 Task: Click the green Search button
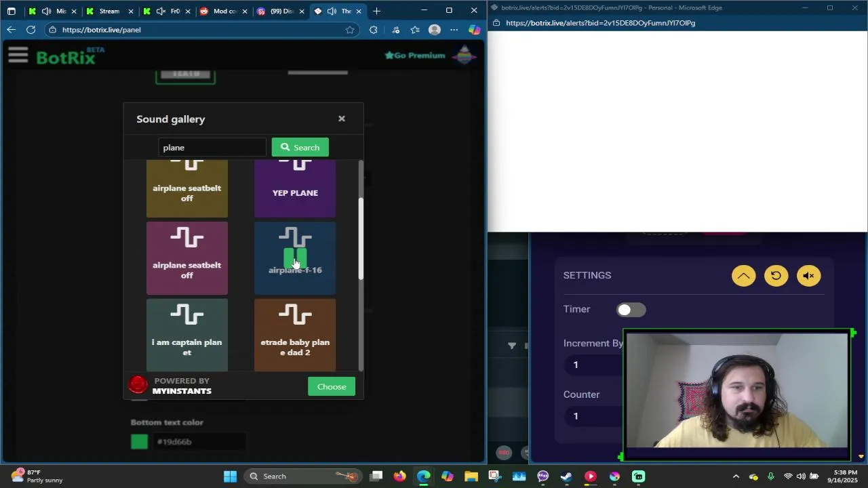click(300, 147)
